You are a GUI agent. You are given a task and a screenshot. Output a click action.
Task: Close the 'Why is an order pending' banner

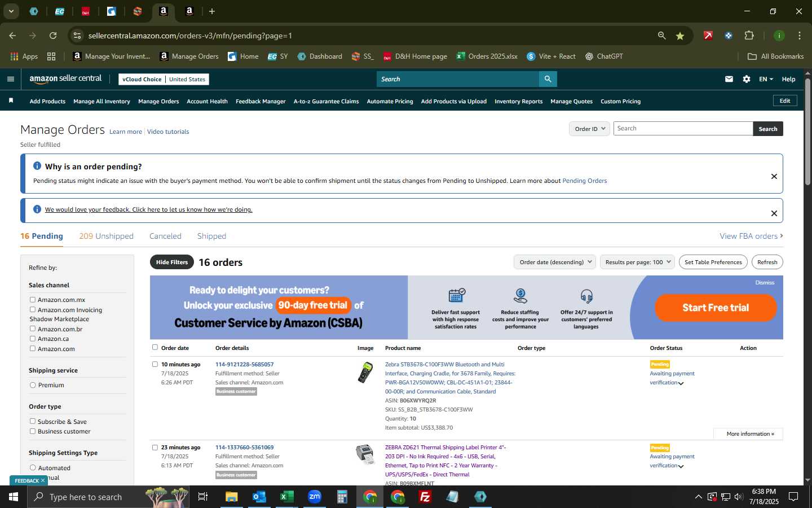coord(774,176)
